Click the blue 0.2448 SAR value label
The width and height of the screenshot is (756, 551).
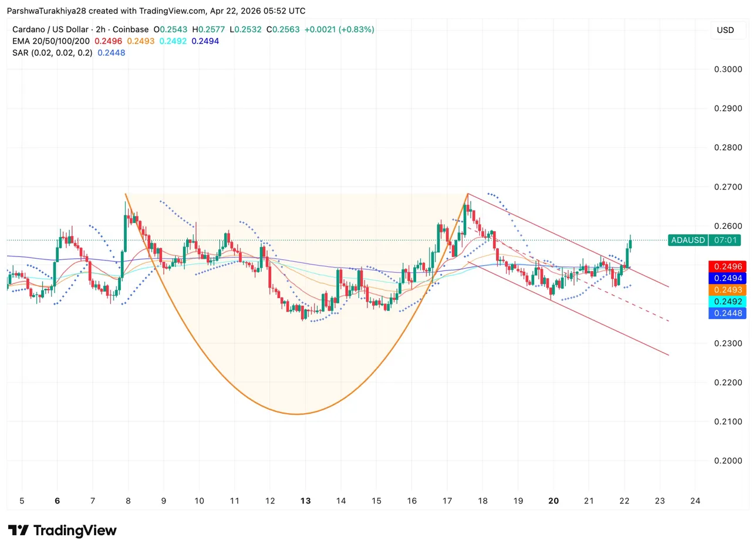click(x=728, y=313)
